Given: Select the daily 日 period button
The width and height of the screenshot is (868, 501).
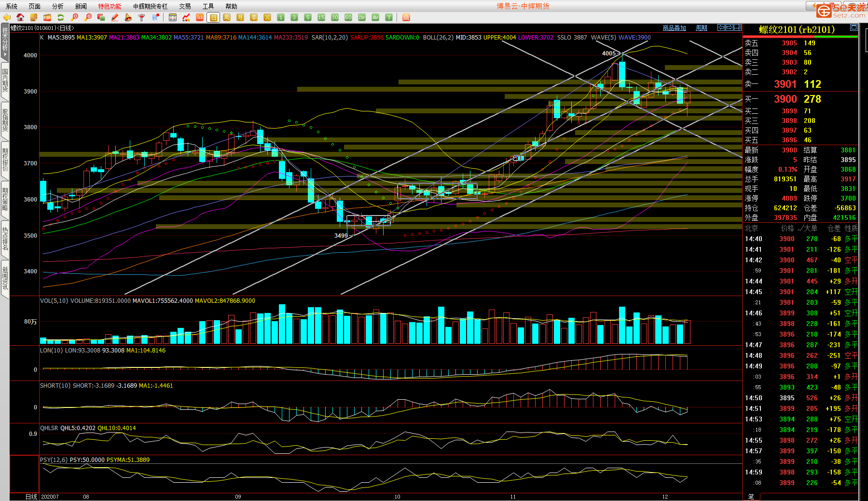Looking at the screenshot, I should pos(213,17).
